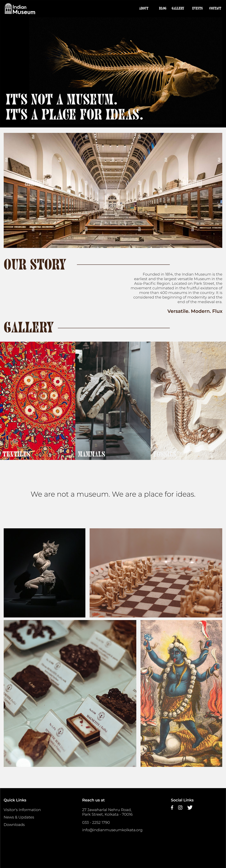This screenshot has width=226, height=868.
Task: Open the Events page
Action: [x=197, y=8]
